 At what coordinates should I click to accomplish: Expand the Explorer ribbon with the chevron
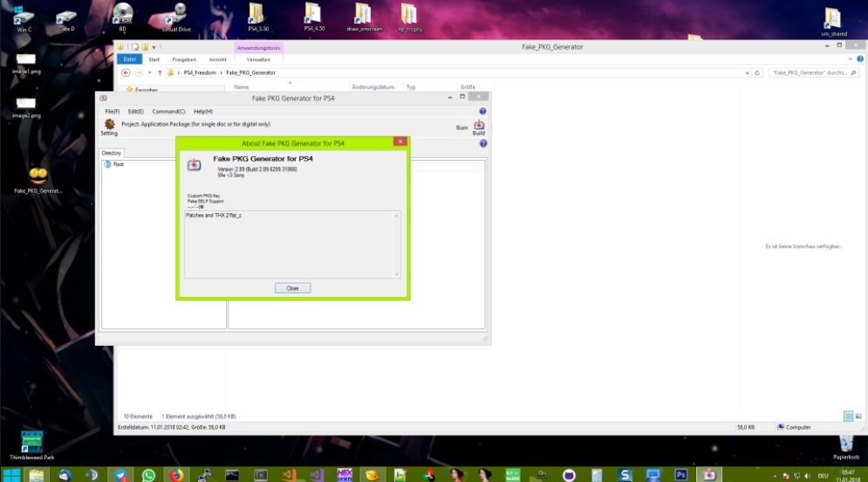tap(851, 59)
